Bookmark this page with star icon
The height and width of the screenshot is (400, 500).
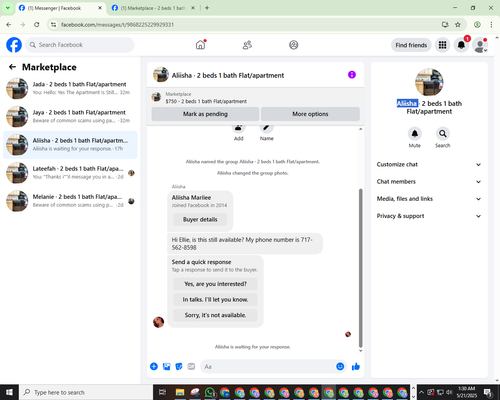tap(458, 25)
